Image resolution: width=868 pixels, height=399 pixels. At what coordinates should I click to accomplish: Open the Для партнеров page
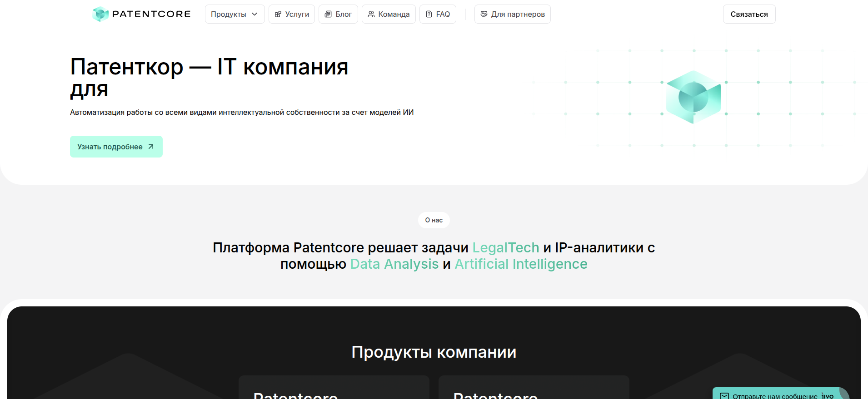click(x=513, y=14)
